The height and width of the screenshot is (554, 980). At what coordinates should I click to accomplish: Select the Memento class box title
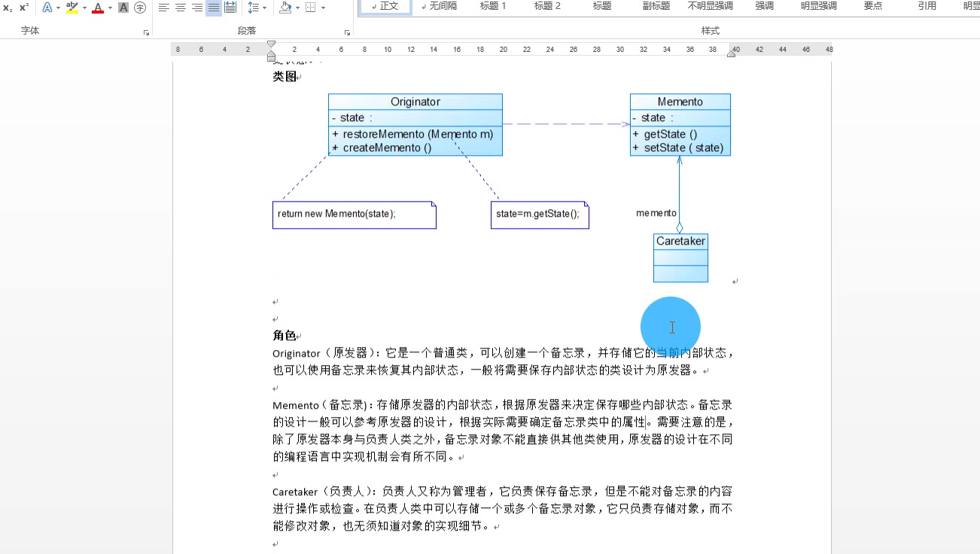point(680,102)
